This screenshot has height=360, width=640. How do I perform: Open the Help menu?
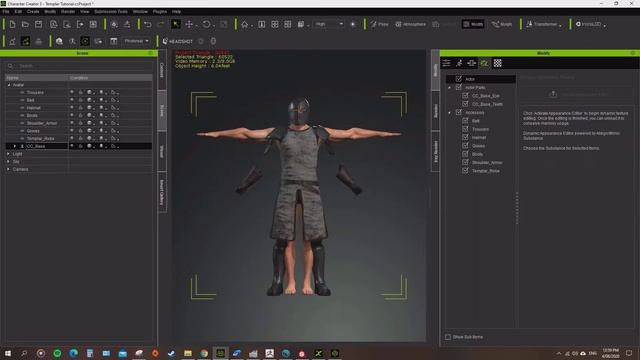point(176,11)
